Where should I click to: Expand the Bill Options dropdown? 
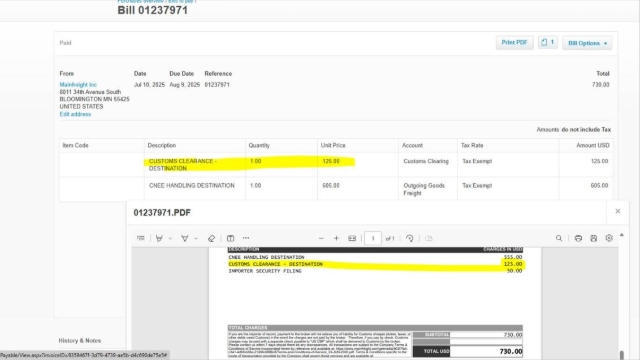[x=587, y=43]
